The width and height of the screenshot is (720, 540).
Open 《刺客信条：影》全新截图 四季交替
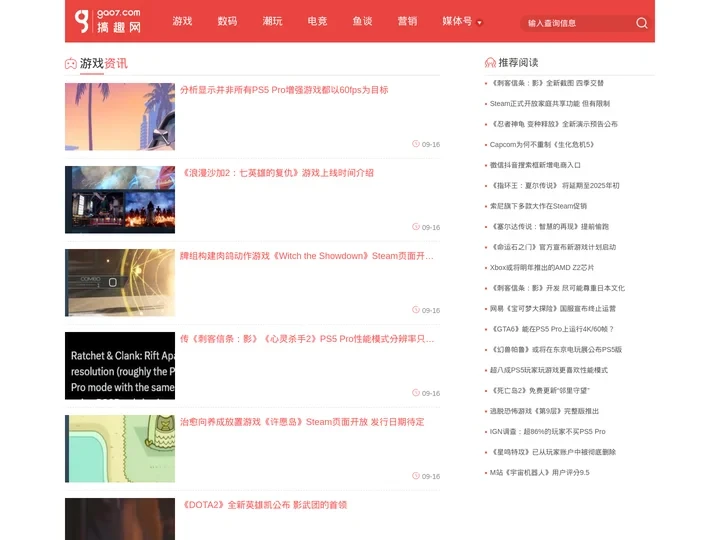click(x=547, y=83)
